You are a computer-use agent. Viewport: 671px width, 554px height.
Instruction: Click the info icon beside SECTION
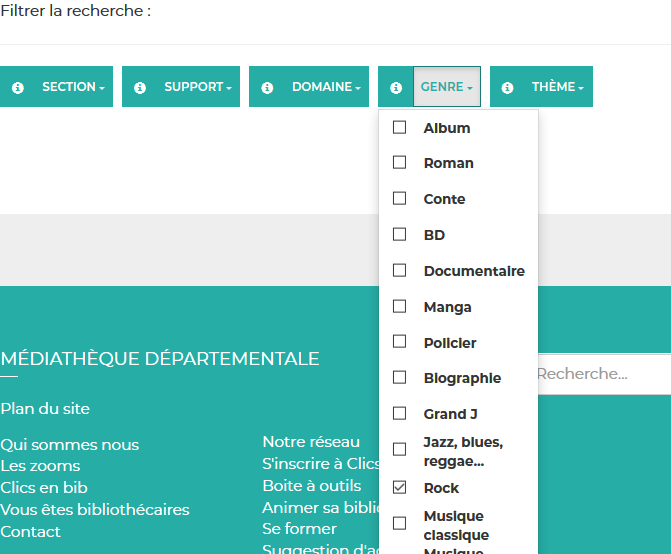(x=18, y=88)
